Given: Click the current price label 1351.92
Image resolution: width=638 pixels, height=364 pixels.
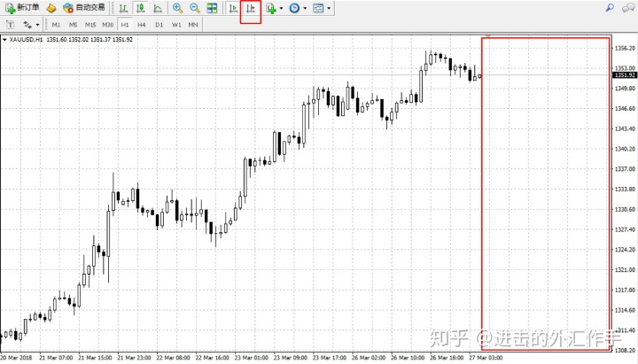Looking at the screenshot, I should (x=624, y=74).
